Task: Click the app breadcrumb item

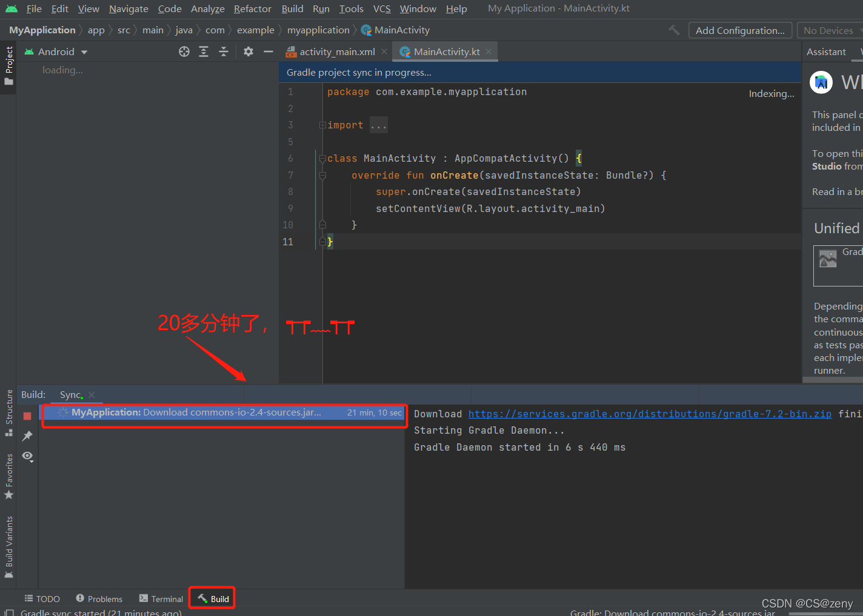Action: (96, 30)
